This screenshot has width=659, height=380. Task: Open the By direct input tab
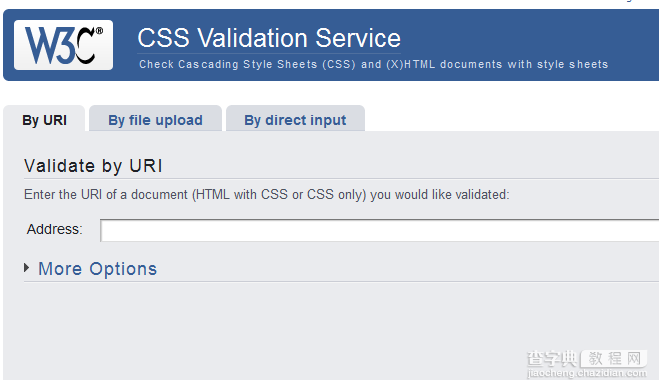tap(295, 120)
